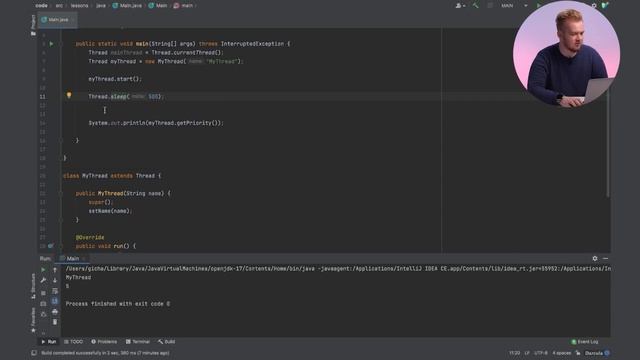Viewport: 640px width, 360px height.
Task: Open the TODO tool window
Action: 73,342
